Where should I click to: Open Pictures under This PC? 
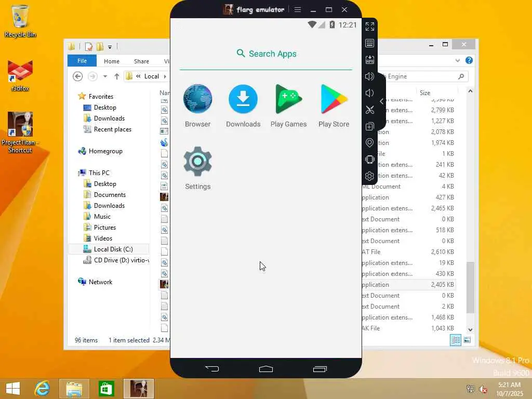(x=105, y=228)
